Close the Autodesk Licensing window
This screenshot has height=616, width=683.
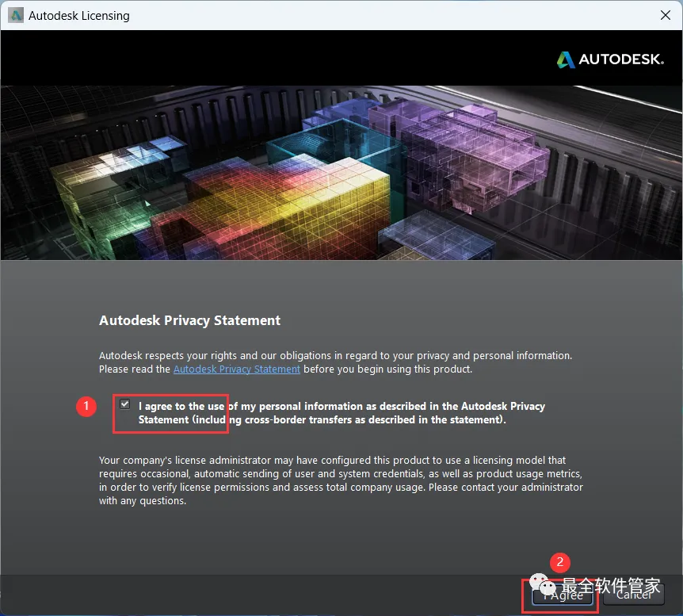pyautogui.click(x=665, y=15)
